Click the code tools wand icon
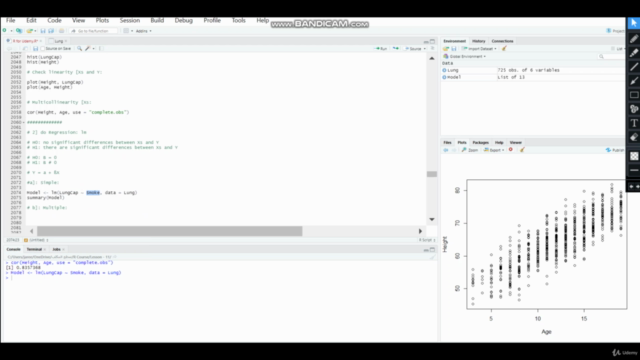Screen dimensions: 640x360 87,49
